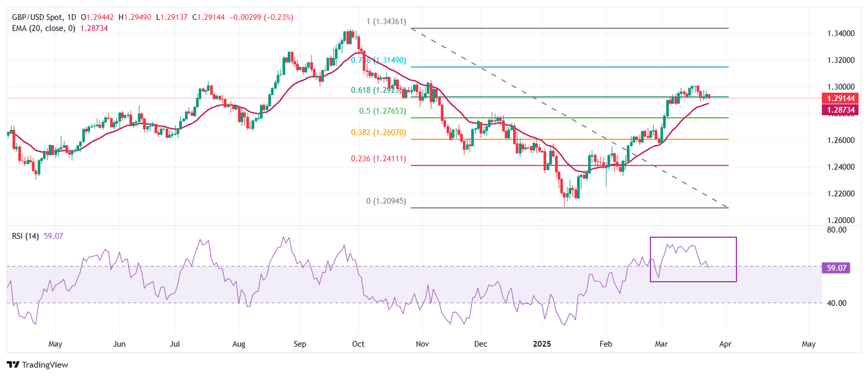Click the Sep label on time axis
The height and width of the screenshot is (376, 868).
(x=301, y=343)
